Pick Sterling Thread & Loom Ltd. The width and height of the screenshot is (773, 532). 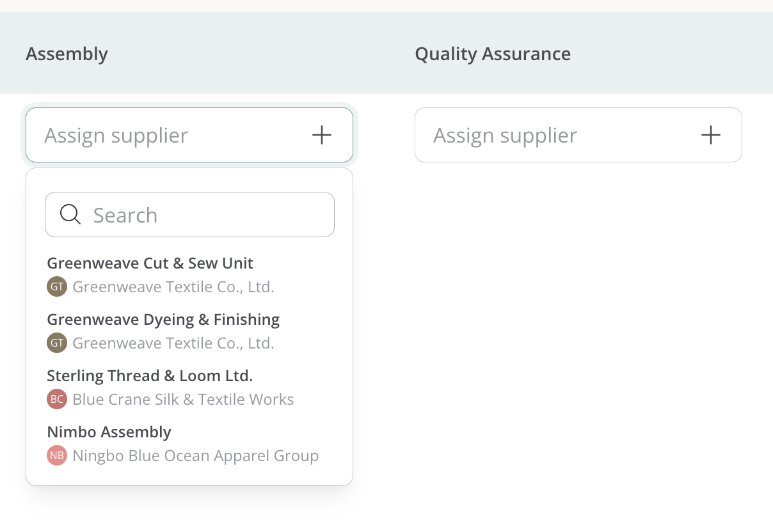[x=189, y=387]
